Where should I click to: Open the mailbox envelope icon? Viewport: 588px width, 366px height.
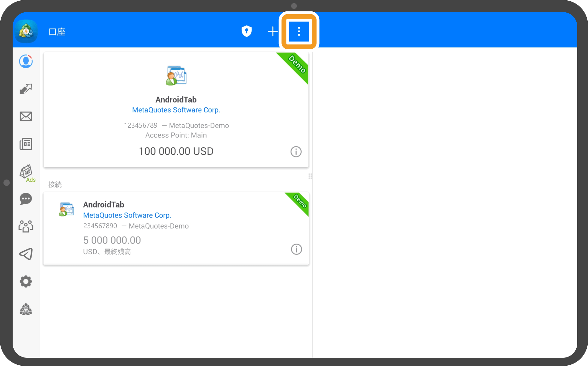(26, 116)
